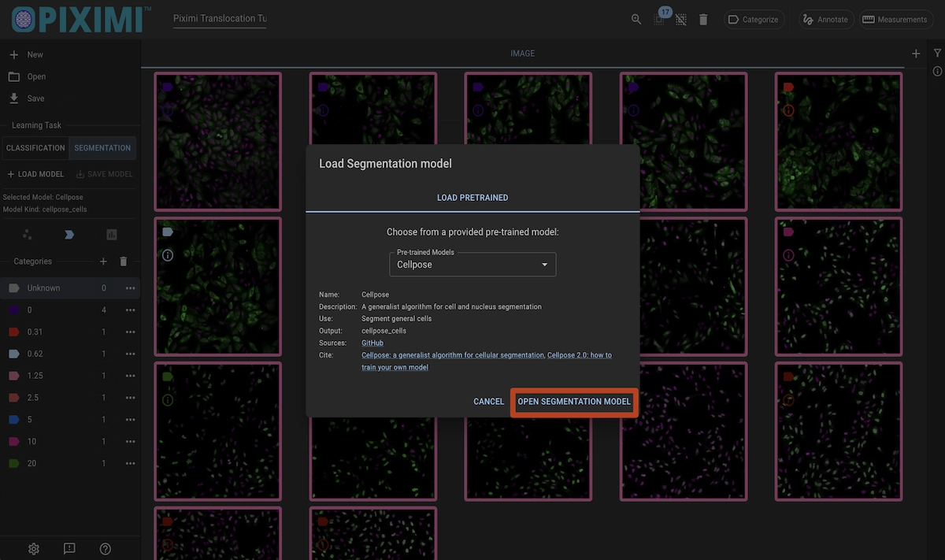Open the GitHub sources link
Screen dimensions: 945x560
372,343
